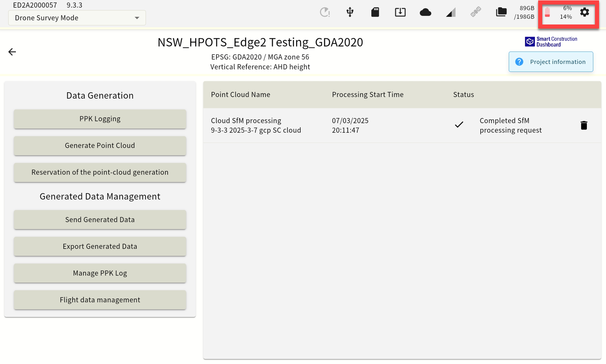Click the ED2A2000057 device serial number
The width and height of the screenshot is (606, 364).
tap(35, 5)
